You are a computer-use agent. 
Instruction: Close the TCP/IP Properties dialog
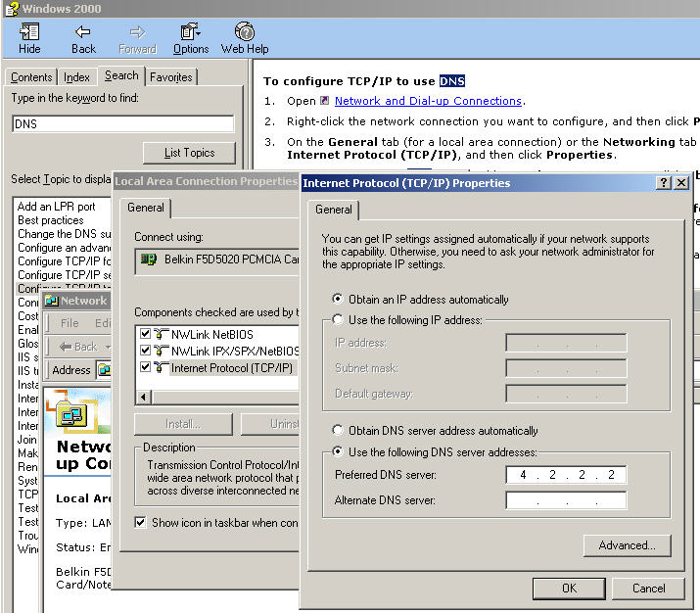(681, 182)
